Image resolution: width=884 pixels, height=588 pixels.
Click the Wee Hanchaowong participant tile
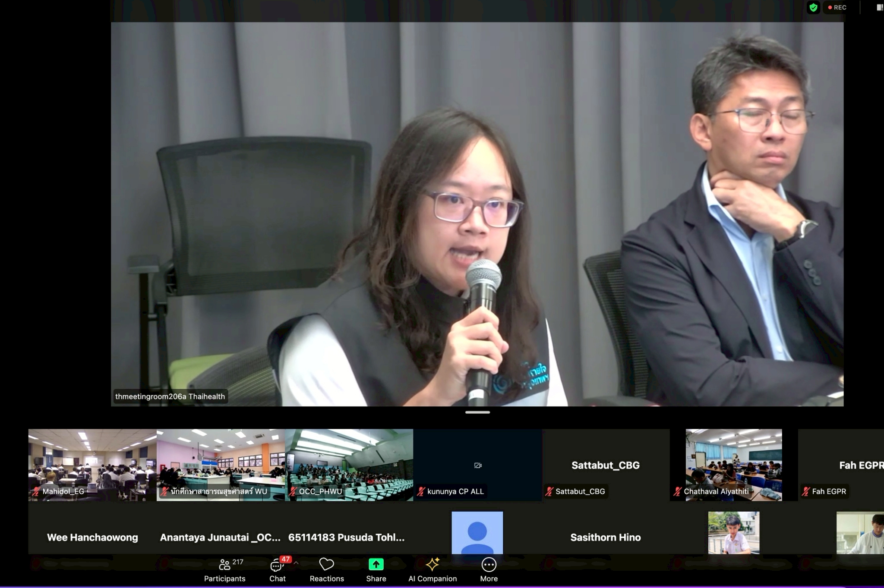(x=92, y=537)
